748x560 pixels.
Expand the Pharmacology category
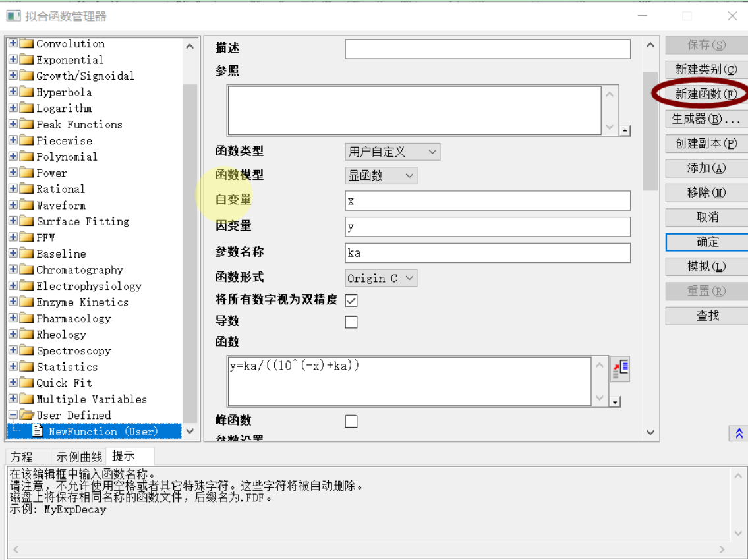(13, 318)
